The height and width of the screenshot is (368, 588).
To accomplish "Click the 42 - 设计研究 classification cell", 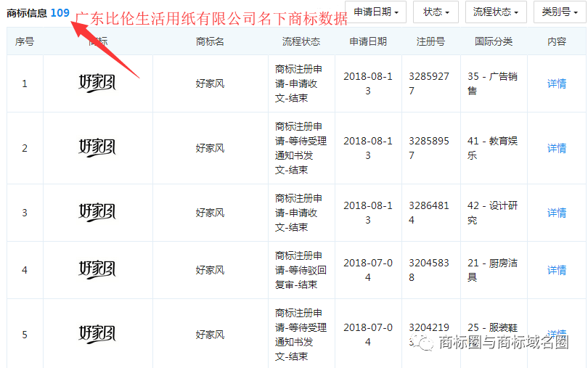I will (492, 213).
